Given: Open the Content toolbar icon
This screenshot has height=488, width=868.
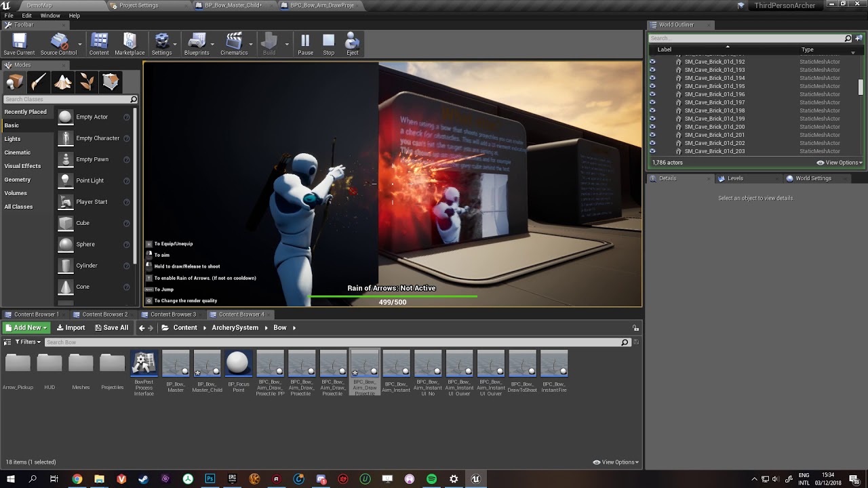Looking at the screenshot, I should (x=99, y=44).
